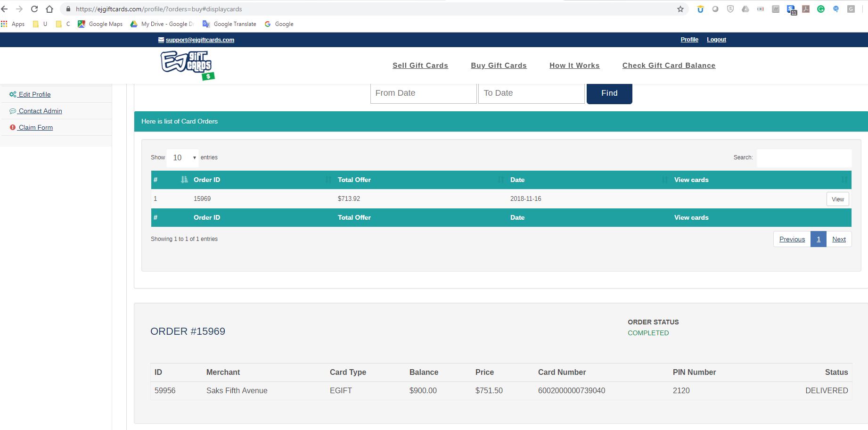Open the Claim Form link
The image size is (868, 430).
(x=35, y=127)
